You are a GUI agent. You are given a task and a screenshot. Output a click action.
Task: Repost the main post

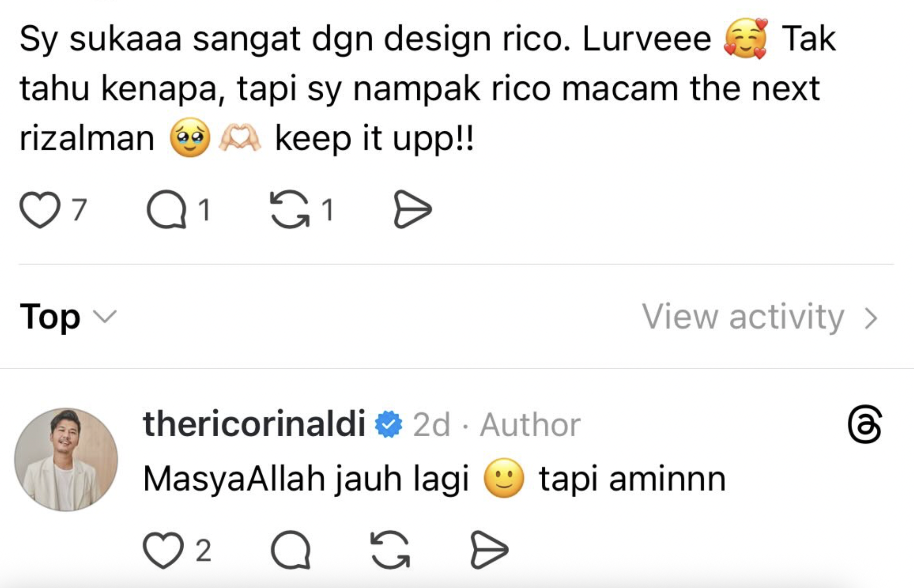(290, 209)
